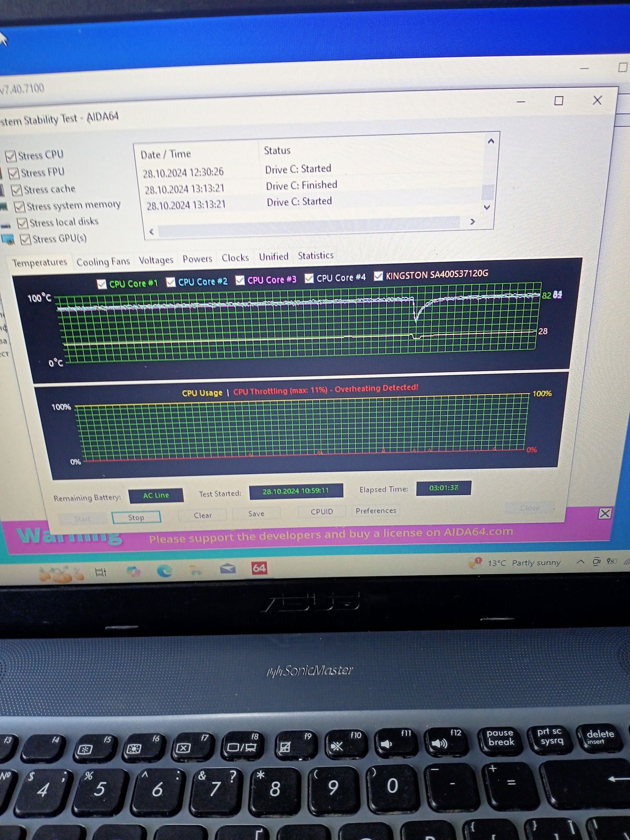The image size is (630, 840).
Task: Uncheck the KINGSTON SA400S37120G temperature checkbox
Action: coord(378,276)
